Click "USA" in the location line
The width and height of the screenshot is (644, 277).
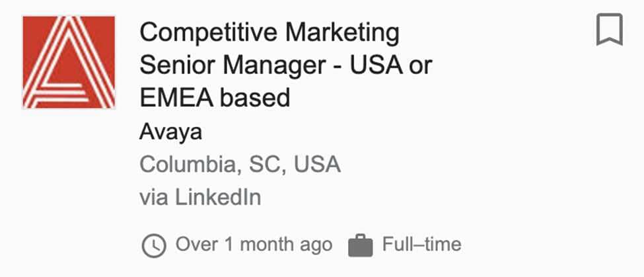pos(317,164)
